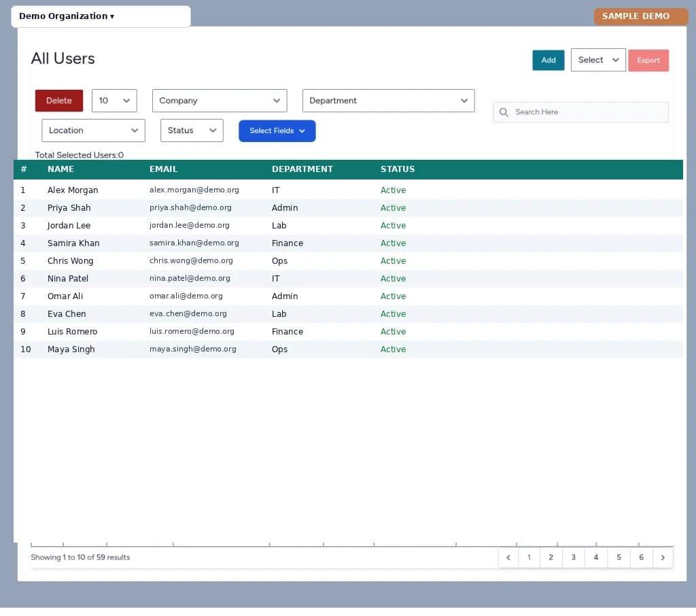Screen dimensions: 696x616
Task: Select the Jordan Lee name cell
Action: (69, 226)
